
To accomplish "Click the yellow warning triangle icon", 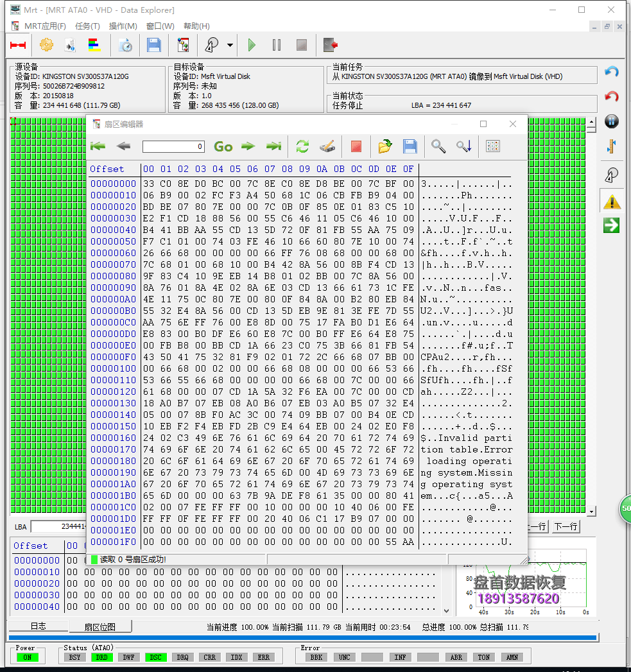I will (x=612, y=202).
